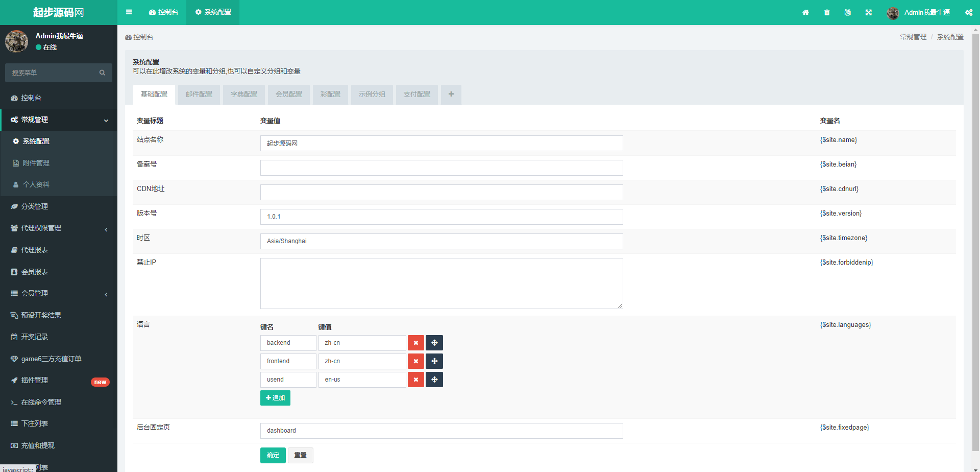The height and width of the screenshot is (472, 980).
Task: Open the language switch icon in header
Action: 848,12
